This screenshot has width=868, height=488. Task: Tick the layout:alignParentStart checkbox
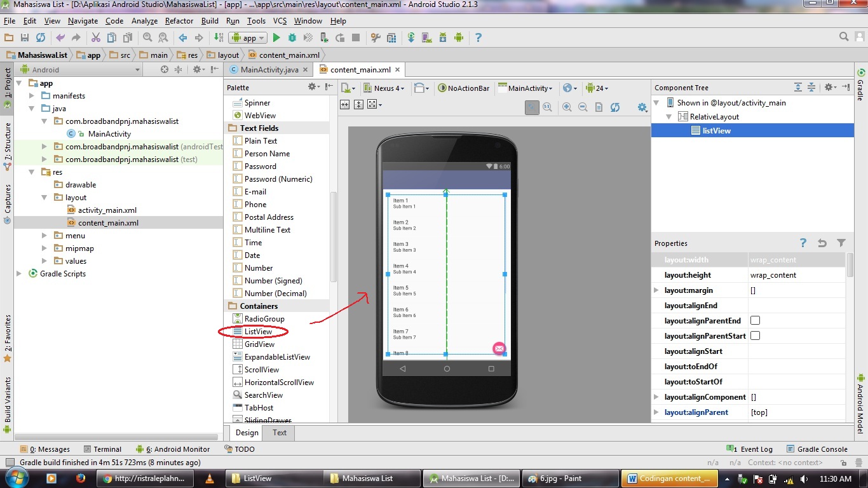tap(756, 336)
